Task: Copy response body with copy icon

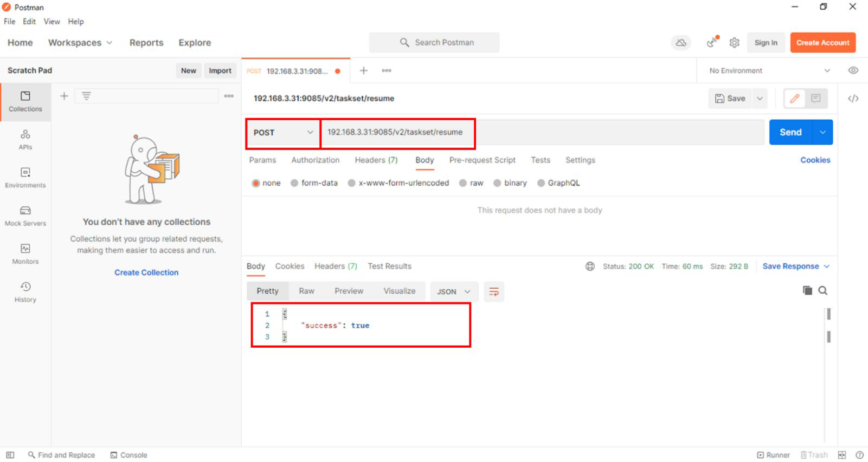Action: (807, 291)
